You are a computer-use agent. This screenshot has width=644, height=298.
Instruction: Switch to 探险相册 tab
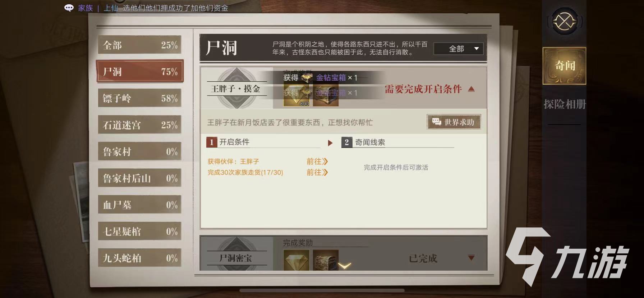[564, 104]
